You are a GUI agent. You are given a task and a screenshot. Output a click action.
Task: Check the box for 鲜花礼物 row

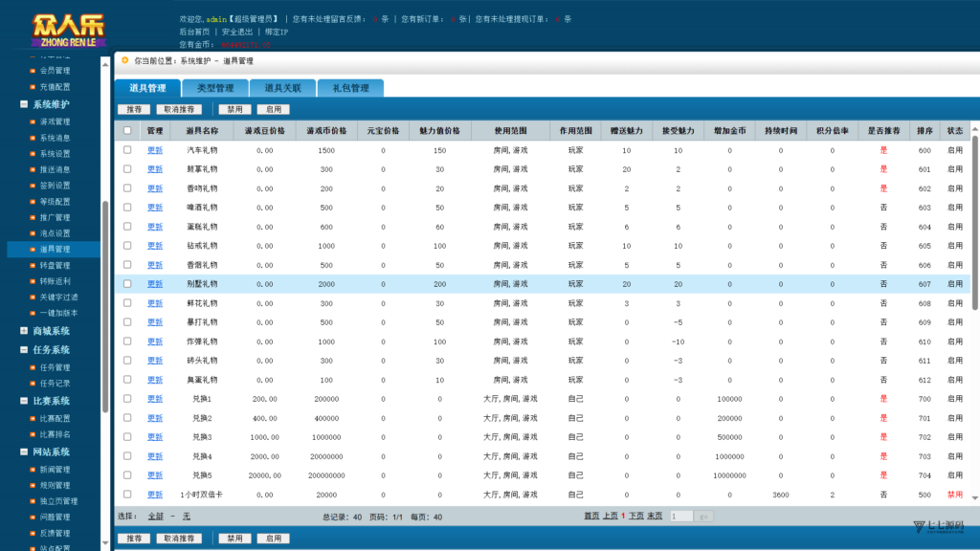tap(127, 303)
